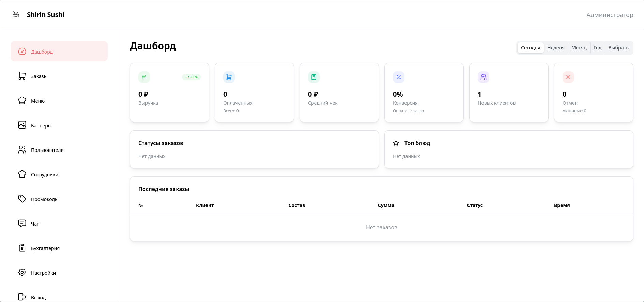Click the Выход label to log out
Viewport: 644px width, 302px height.
point(38,298)
